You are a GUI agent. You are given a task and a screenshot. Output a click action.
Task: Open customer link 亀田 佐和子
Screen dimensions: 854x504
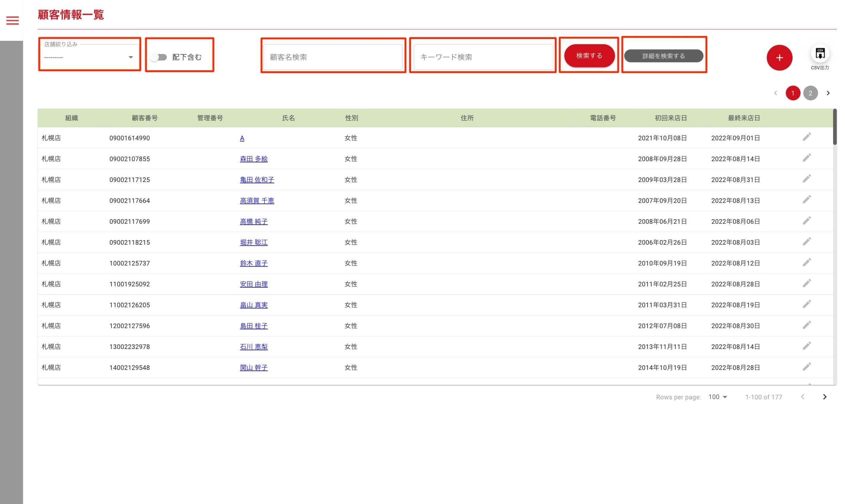click(257, 180)
